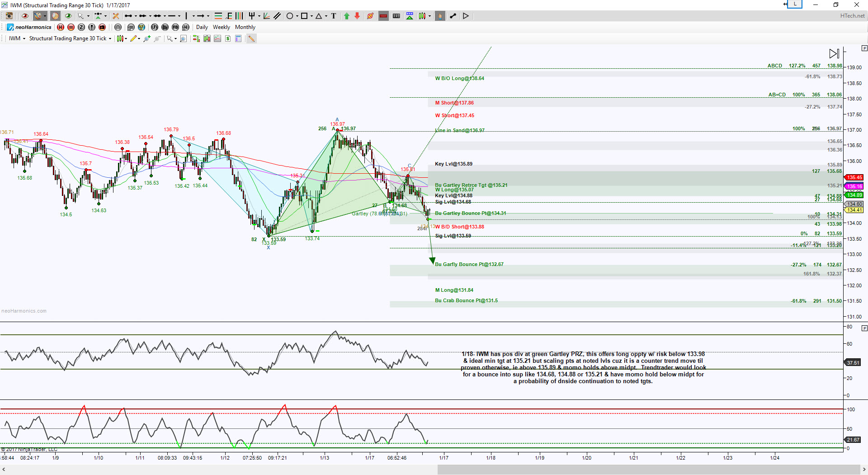Image resolution: width=868 pixels, height=475 pixels.
Task: Select the ellipse drawing tool
Action: point(290,16)
